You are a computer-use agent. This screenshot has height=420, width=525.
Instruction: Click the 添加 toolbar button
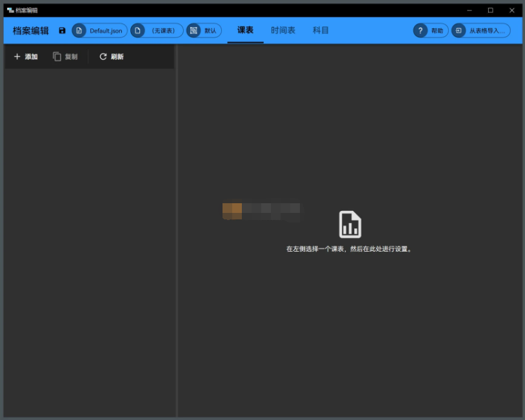(25, 57)
